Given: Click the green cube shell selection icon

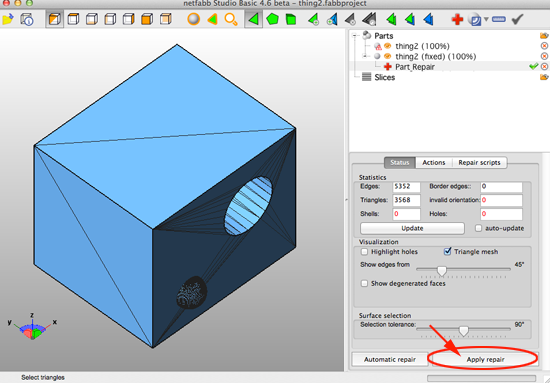Looking at the screenshot, I should point(291,19).
